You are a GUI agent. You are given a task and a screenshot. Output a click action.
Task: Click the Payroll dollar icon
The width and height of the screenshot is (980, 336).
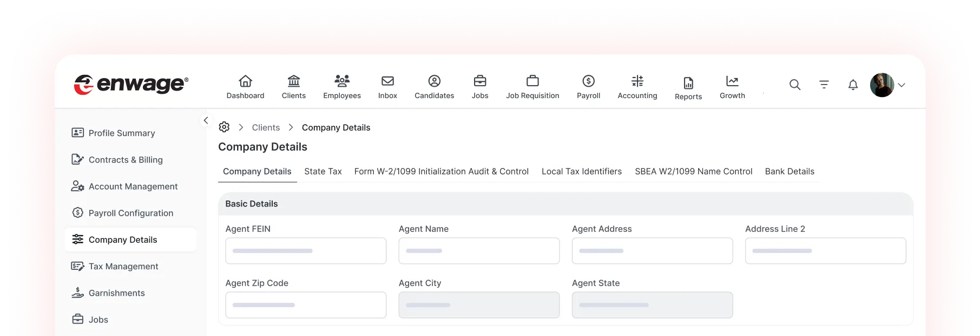(588, 81)
